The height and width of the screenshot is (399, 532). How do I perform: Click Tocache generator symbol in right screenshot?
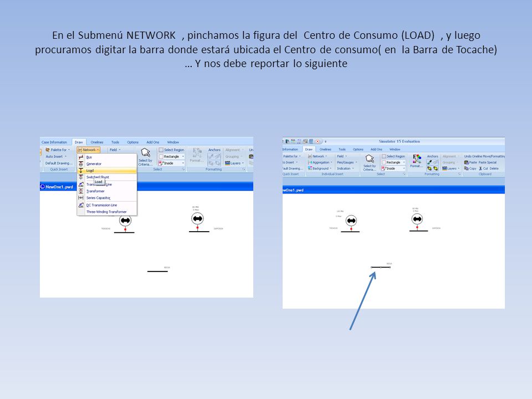351,221
